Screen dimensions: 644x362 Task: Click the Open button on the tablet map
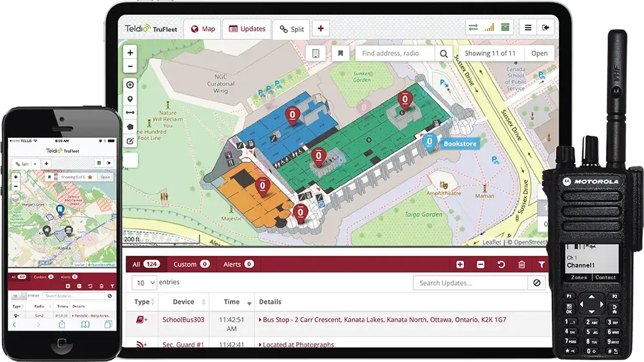539,53
